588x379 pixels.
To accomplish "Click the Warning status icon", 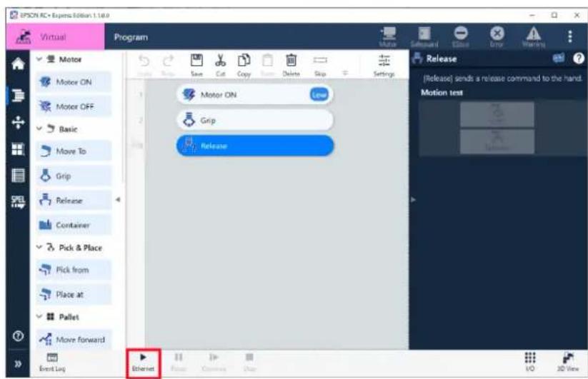I will pyautogui.click(x=533, y=36).
